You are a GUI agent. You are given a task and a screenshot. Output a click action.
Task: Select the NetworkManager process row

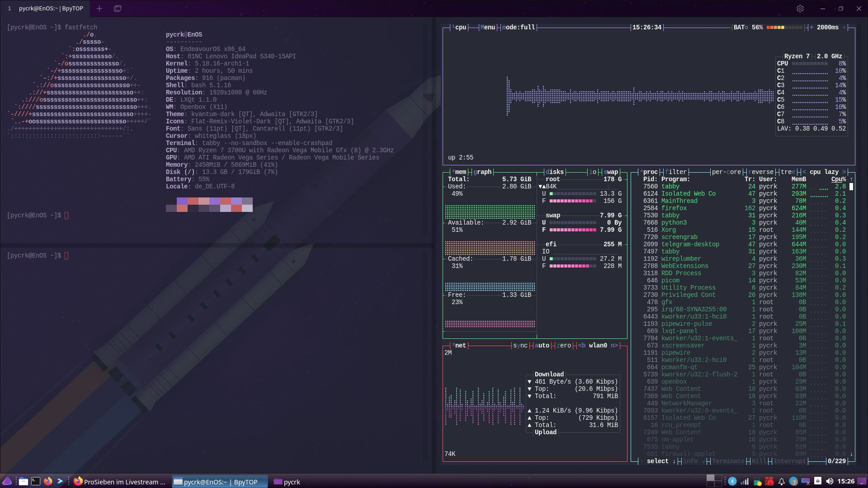pos(745,404)
